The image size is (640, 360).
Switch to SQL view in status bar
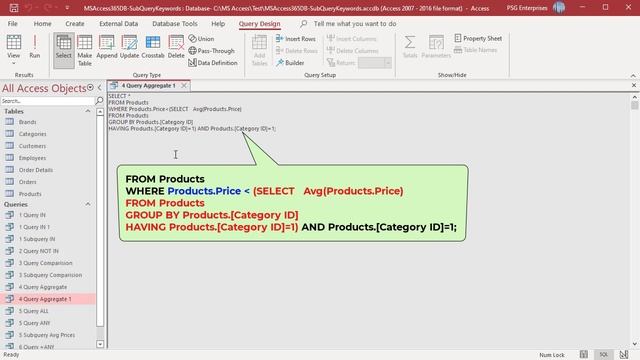(604, 355)
